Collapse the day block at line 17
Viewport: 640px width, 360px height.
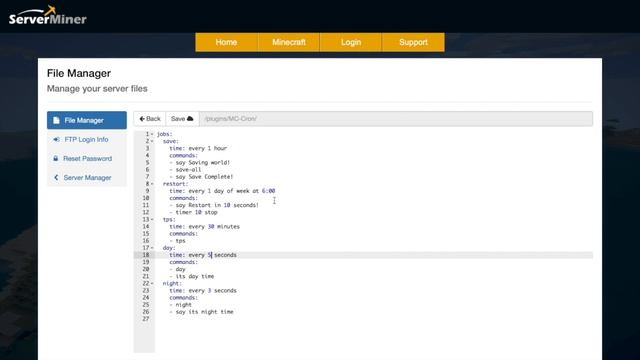(152, 248)
